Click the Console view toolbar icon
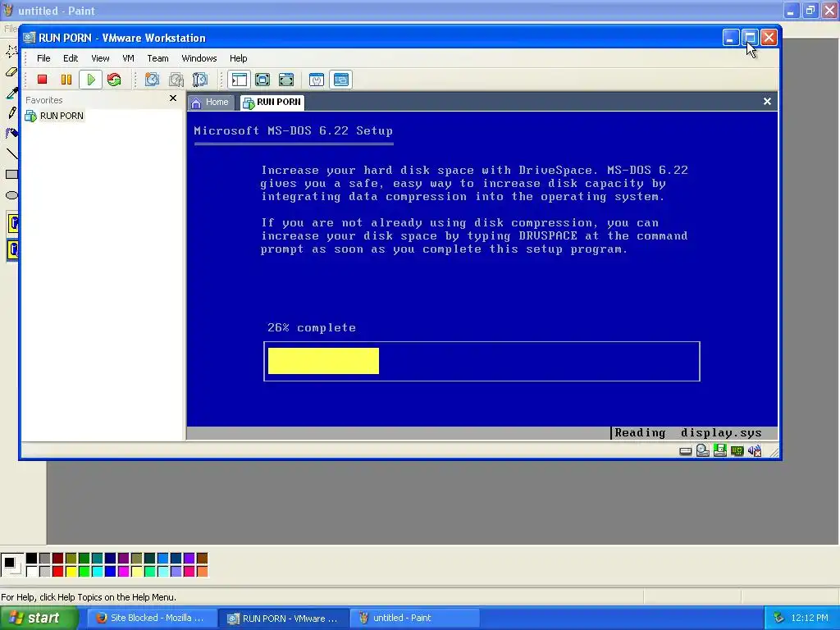This screenshot has width=840, height=630. [340, 80]
